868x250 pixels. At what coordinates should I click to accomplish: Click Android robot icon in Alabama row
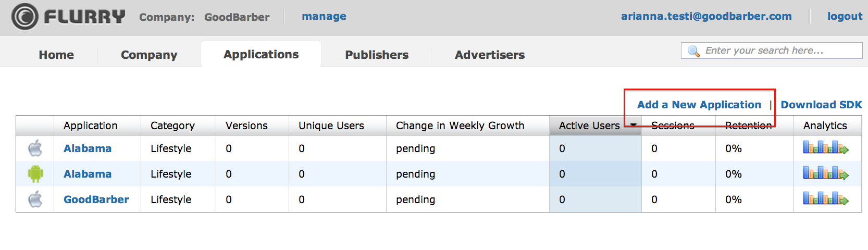pos(35,173)
